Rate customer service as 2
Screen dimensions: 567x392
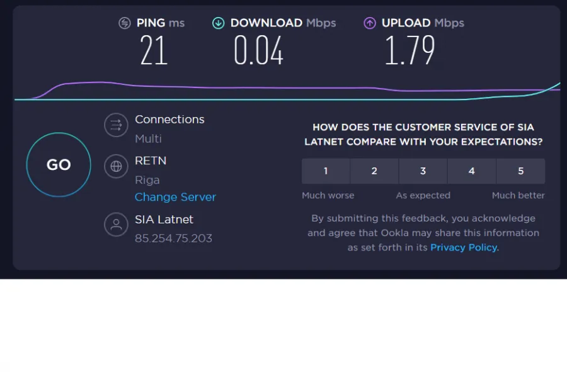tap(374, 171)
